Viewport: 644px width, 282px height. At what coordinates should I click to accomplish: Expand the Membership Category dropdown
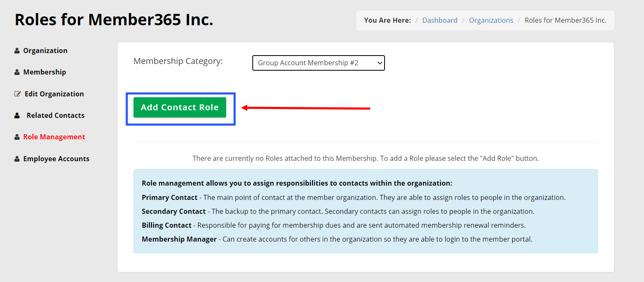pyautogui.click(x=318, y=63)
